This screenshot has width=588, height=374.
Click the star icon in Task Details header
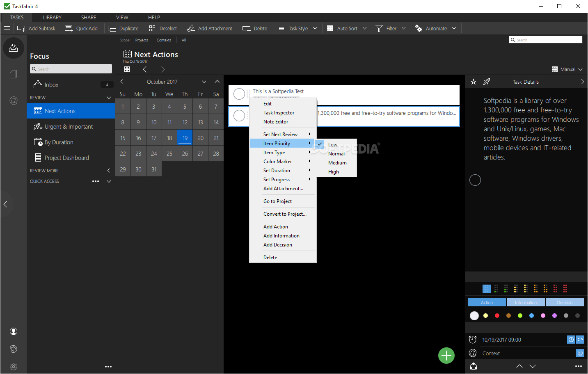[474, 82]
